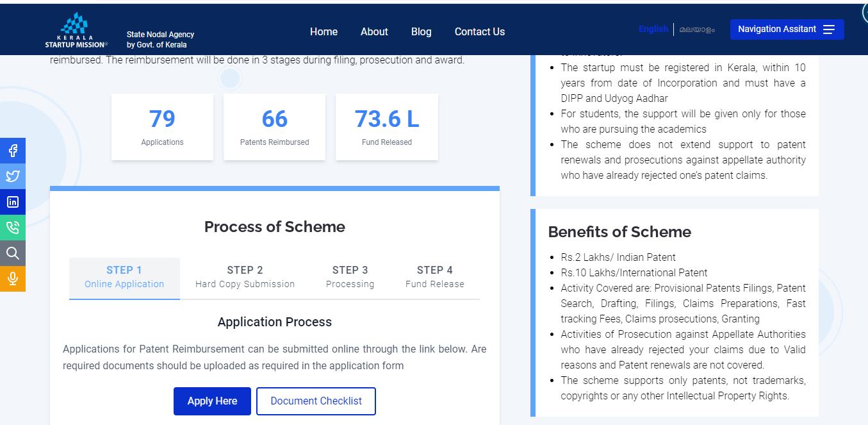
Task: Open the Blog menu item
Action: coord(421,31)
